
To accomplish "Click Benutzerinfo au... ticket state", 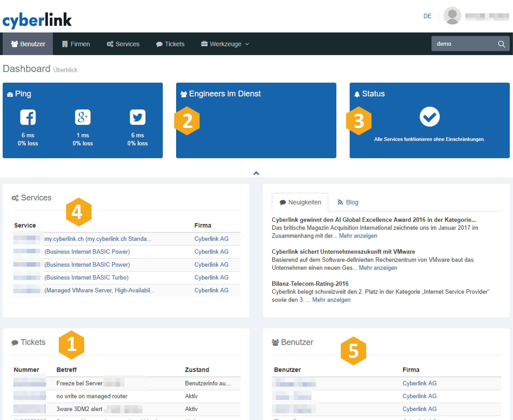I will tap(208, 383).
